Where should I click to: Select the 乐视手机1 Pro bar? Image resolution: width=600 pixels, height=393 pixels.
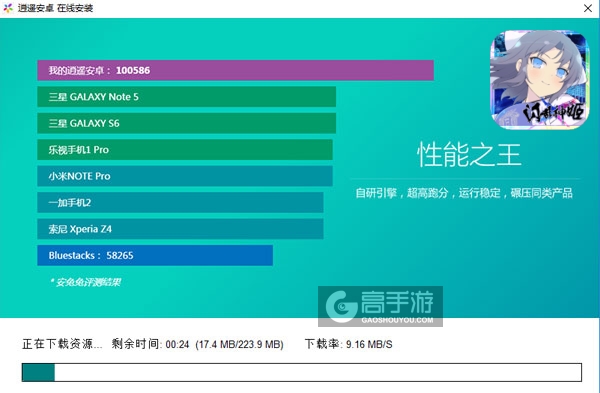pos(185,150)
